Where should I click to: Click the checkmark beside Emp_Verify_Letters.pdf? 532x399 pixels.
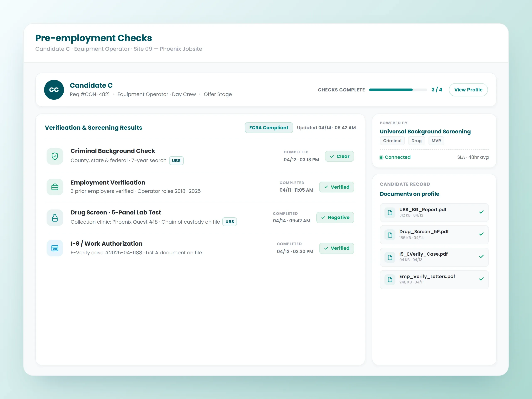click(481, 279)
